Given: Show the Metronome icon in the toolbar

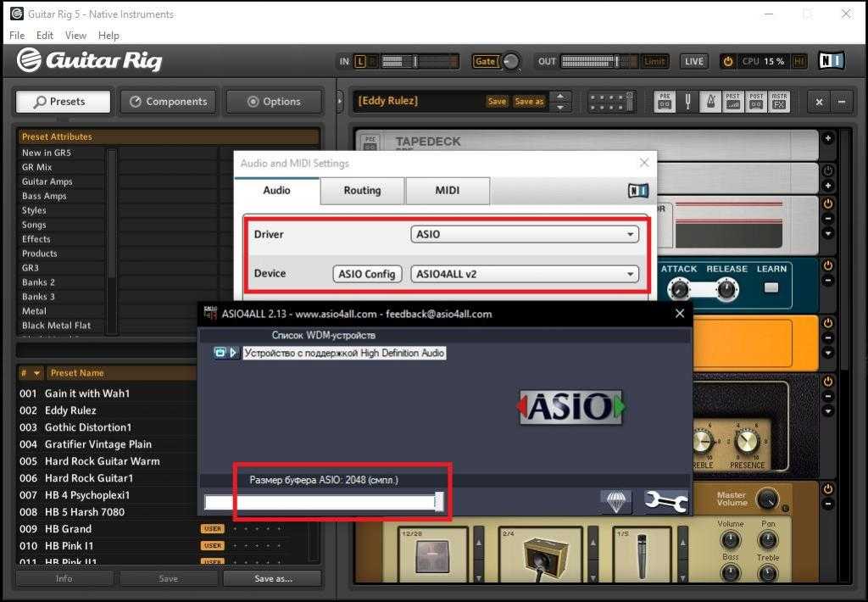Looking at the screenshot, I should coord(710,102).
